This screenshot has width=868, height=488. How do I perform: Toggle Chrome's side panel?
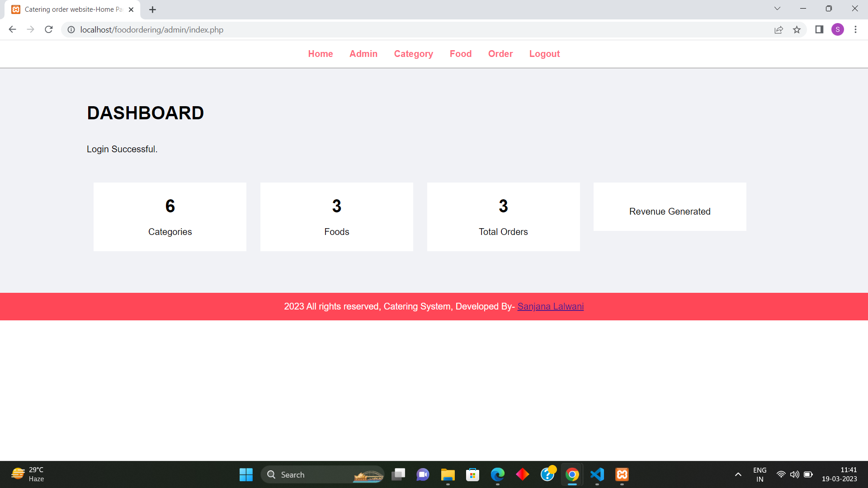coord(819,29)
